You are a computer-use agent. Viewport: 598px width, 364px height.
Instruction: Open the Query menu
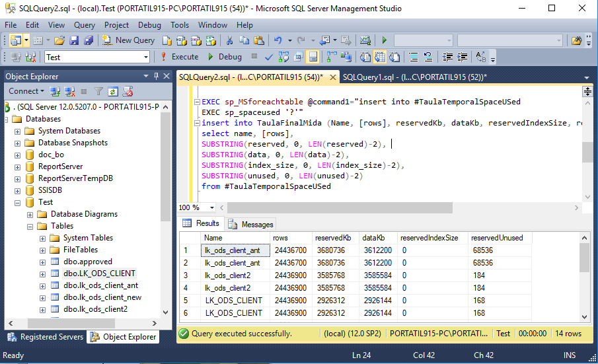pyautogui.click(x=85, y=25)
